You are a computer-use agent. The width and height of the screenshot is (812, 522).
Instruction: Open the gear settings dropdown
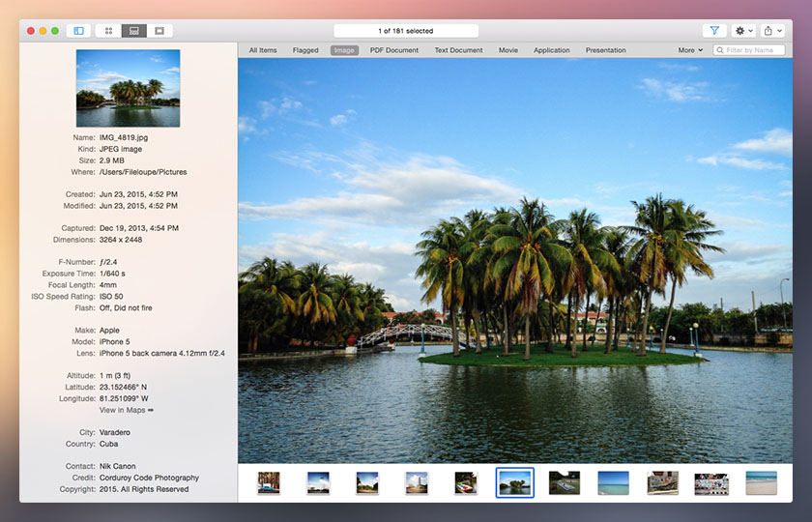tap(743, 31)
